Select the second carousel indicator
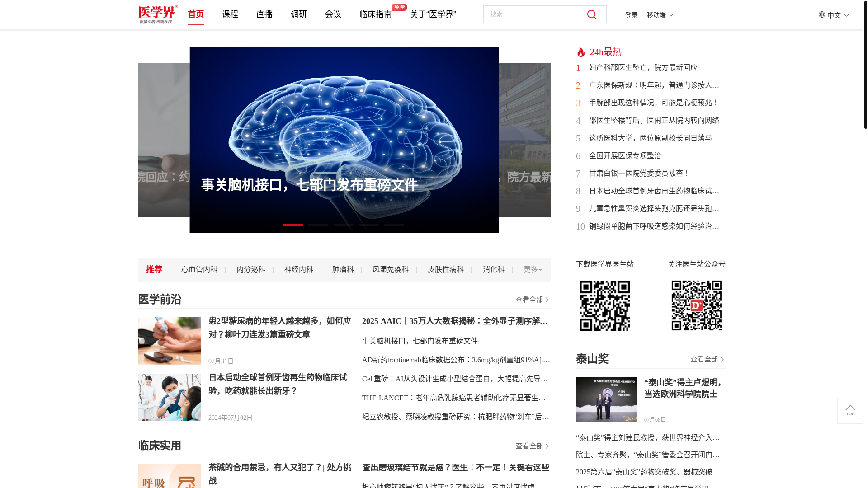The image size is (868, 488). tap(318, 225)
